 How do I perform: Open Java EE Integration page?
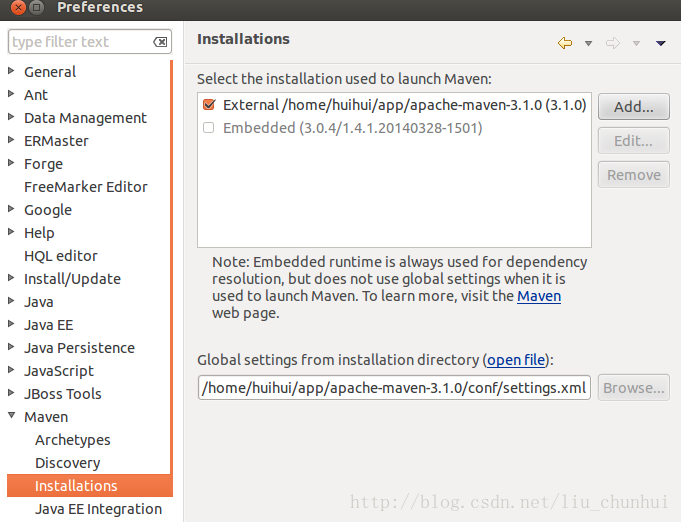(x=99, y=509)
